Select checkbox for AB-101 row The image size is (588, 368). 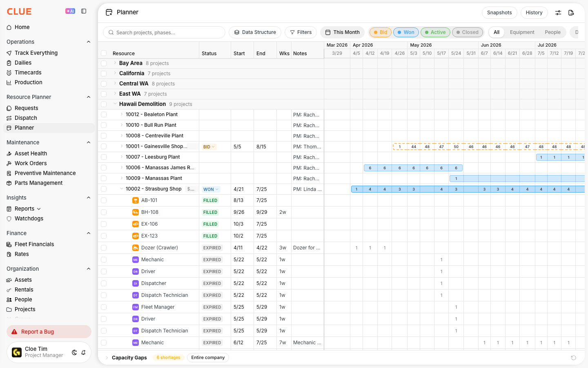[x=104, y=200]
